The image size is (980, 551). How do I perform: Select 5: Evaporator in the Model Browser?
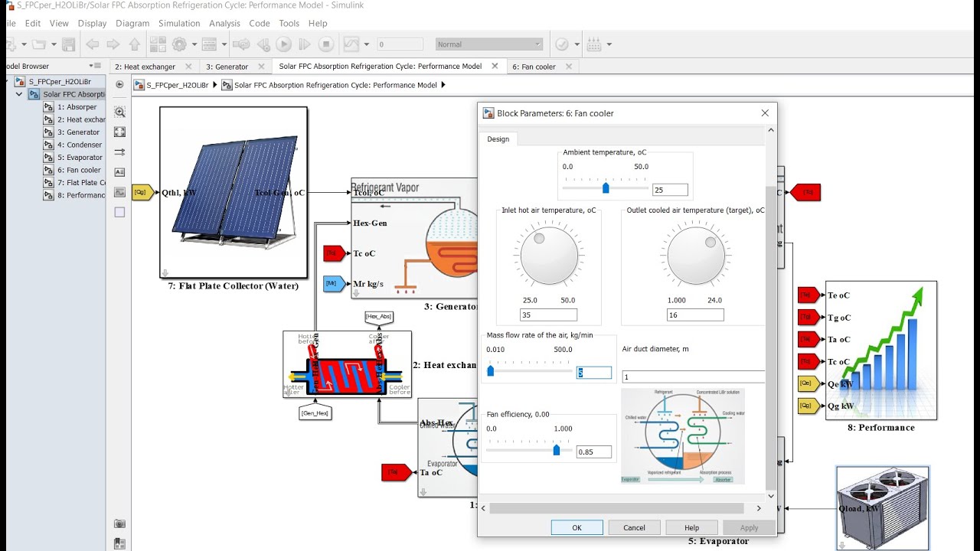[80, 158]
